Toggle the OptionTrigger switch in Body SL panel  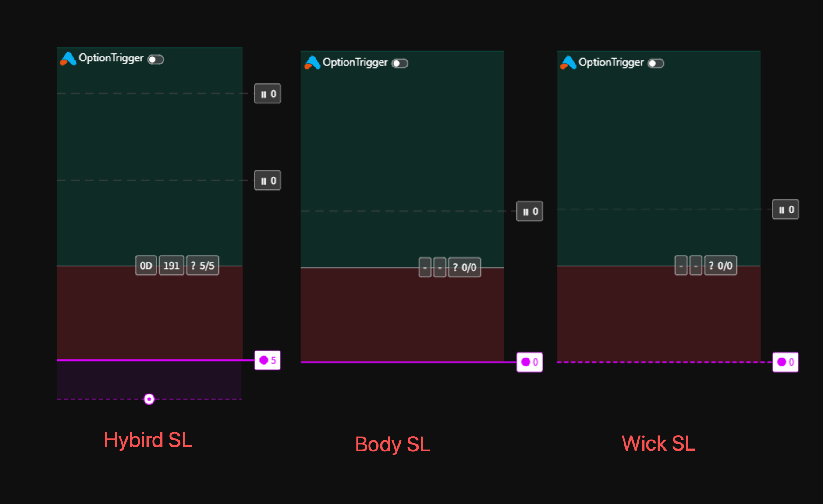[400, 64]
